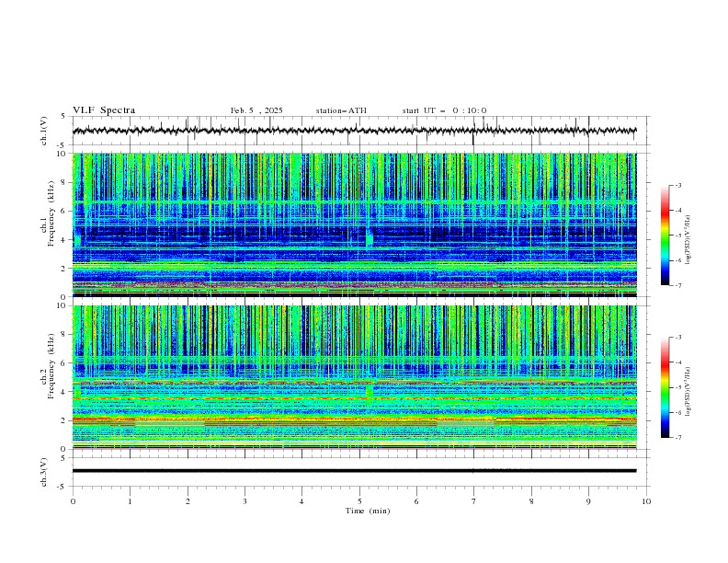Click the time axis tick label "0"
This screenshot has width=728, height=563.
coord(73,501)
